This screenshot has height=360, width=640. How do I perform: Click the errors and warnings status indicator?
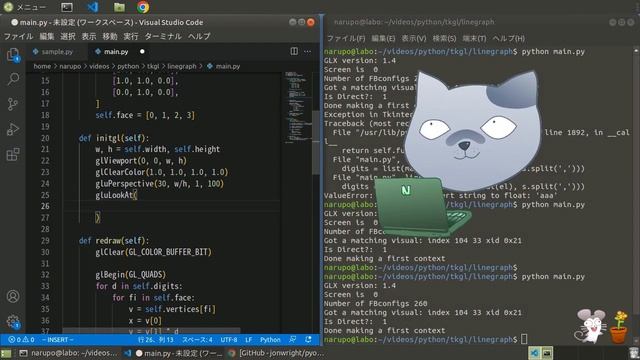[x=21, y=340]
